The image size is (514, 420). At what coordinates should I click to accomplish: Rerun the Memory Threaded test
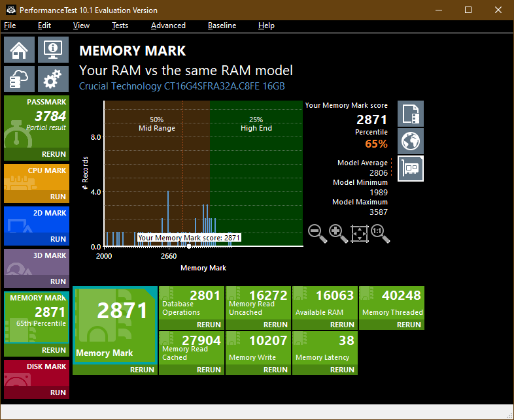(392, 325)
